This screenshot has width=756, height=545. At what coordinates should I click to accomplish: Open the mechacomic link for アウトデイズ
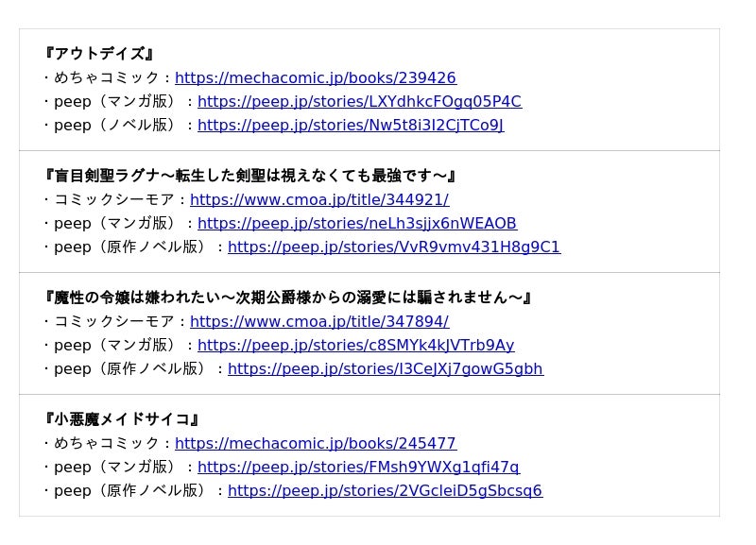(x=315, y=78)
